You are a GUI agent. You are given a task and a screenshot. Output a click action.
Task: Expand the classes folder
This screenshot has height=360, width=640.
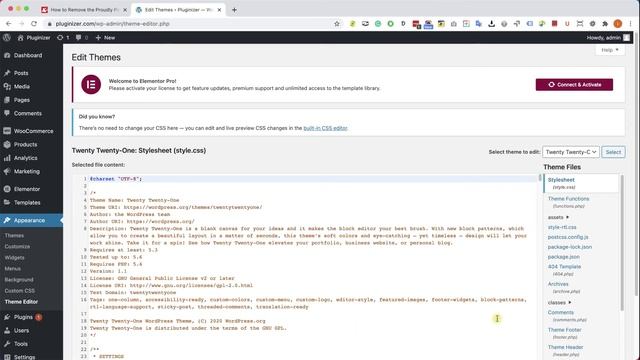click(559, 302)
